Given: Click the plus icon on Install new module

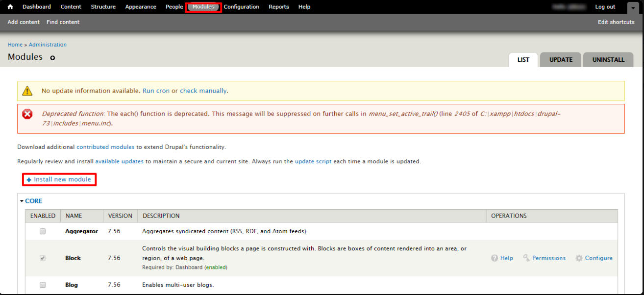Looking at the screenshot, I should tap(29, 179).
